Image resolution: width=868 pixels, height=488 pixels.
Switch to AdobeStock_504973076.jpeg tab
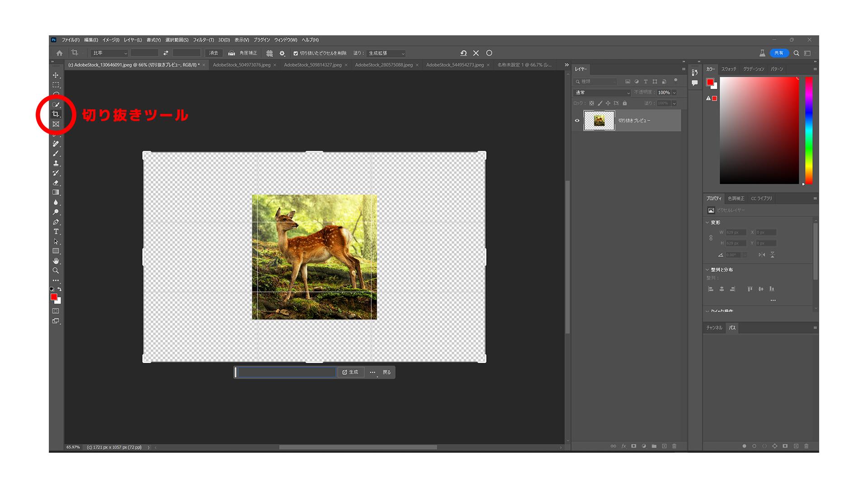click(x=241, y=65)
